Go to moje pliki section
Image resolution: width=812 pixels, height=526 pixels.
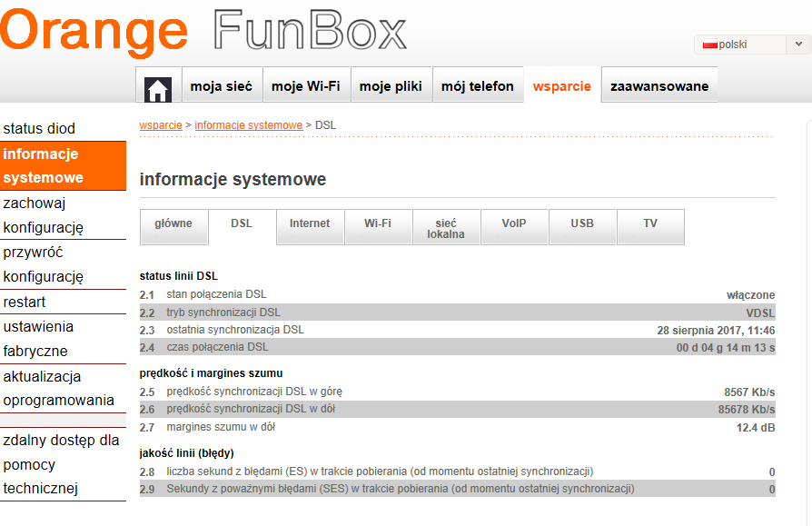[x=391, y=86]
